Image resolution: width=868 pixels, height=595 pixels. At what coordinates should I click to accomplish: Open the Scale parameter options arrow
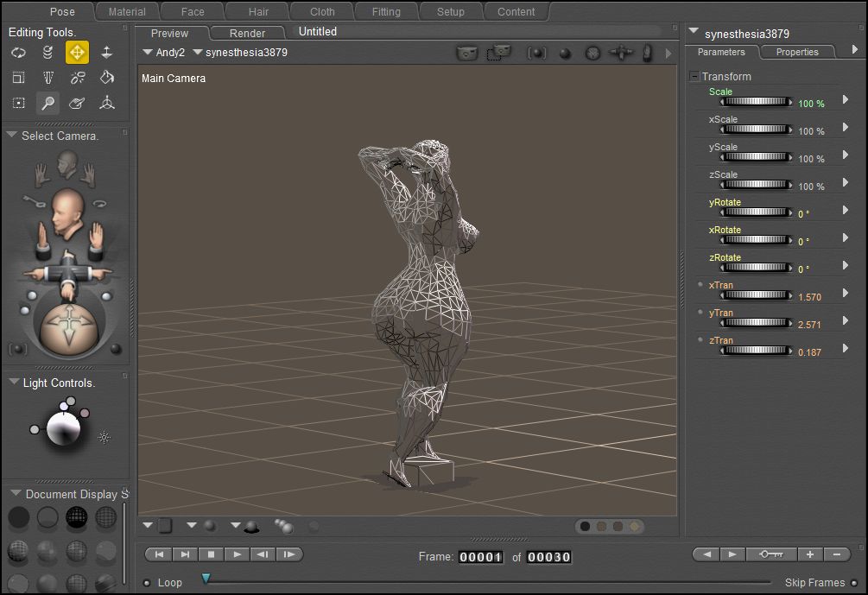point(846,99)
